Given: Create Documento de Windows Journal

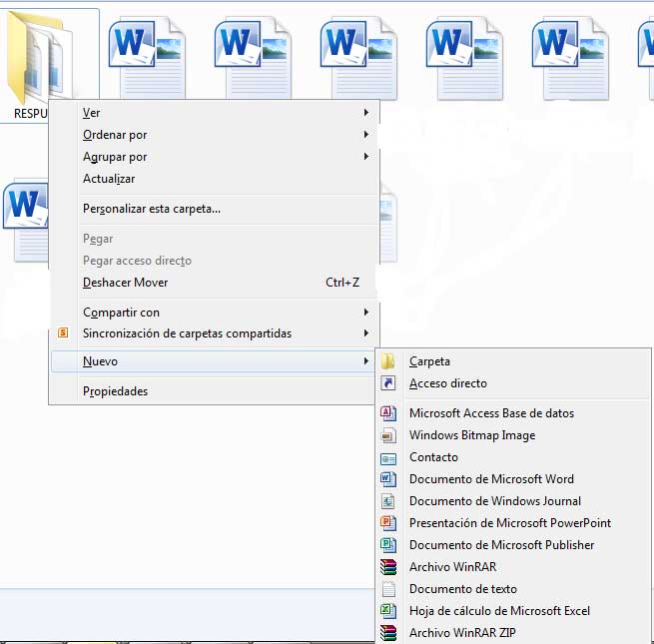Looking at the screenshot, I should (x=513, y=501).
